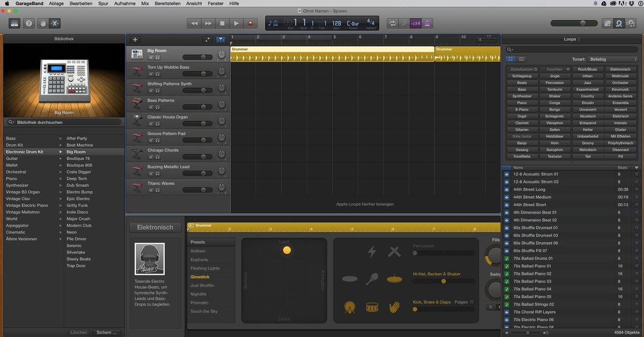
Task: Toggle the snare drum icon
Action: (x=372, y=307)
